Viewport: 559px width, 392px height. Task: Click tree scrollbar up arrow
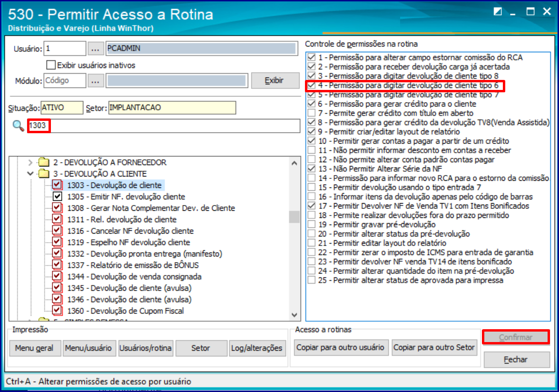(294, 163)
